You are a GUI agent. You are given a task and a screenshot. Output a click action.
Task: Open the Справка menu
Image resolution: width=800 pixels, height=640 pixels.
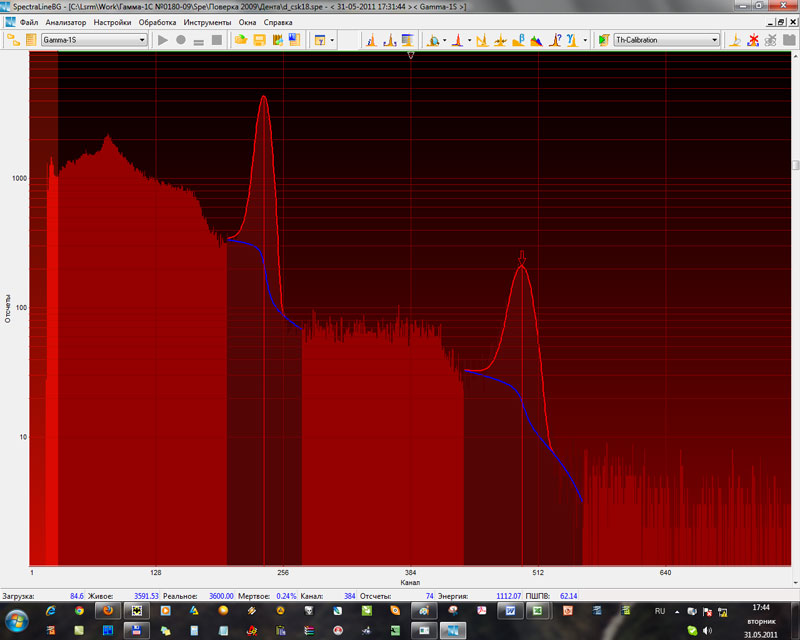(278, 22)
